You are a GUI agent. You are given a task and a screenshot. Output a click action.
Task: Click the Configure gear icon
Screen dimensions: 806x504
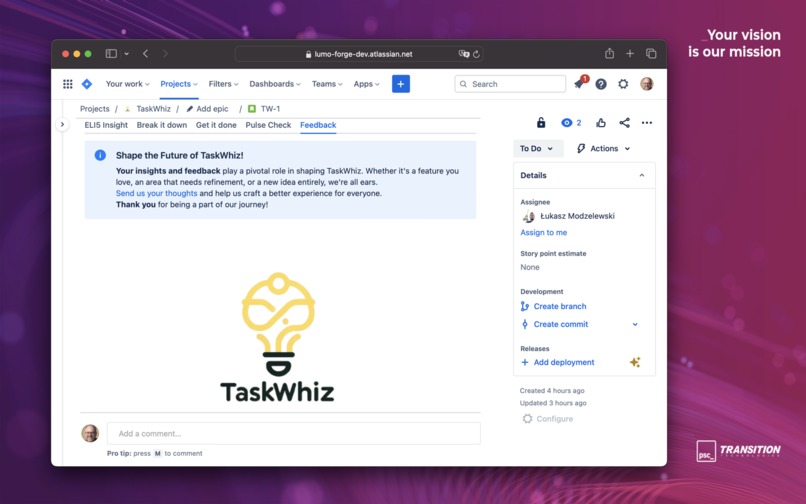(527, 419)
